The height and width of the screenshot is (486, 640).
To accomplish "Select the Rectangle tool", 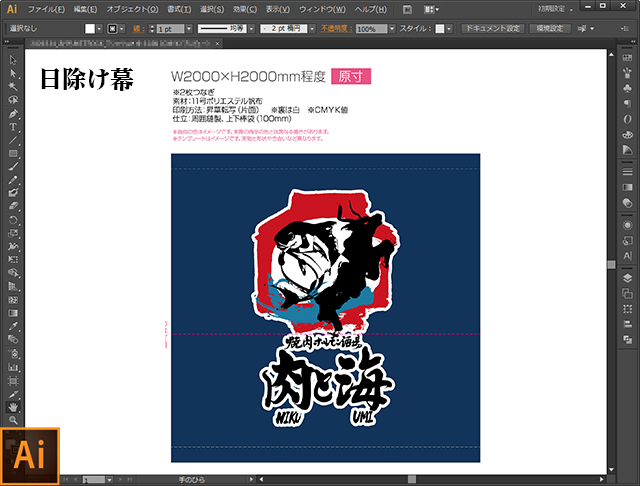I will tap(13, 153).
